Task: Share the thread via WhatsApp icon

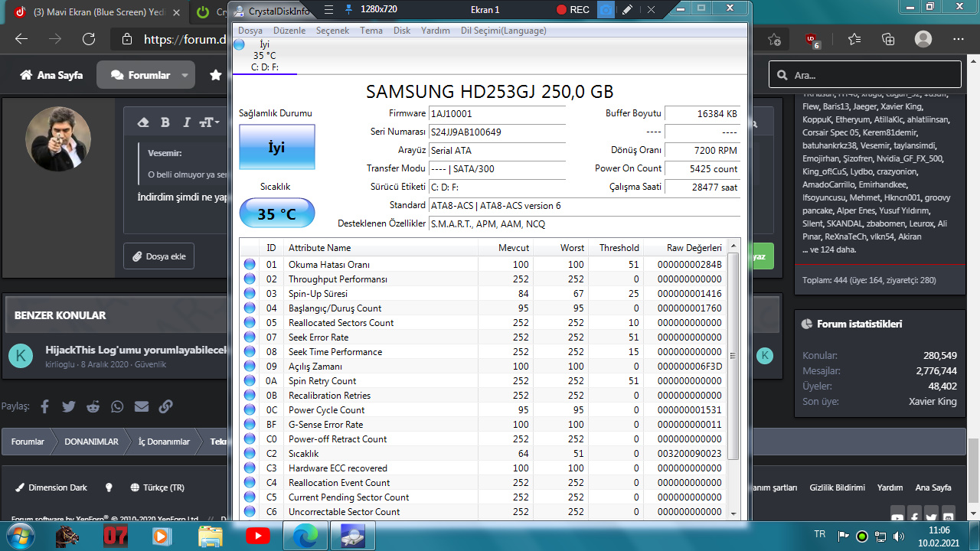Action: point(117,406)
